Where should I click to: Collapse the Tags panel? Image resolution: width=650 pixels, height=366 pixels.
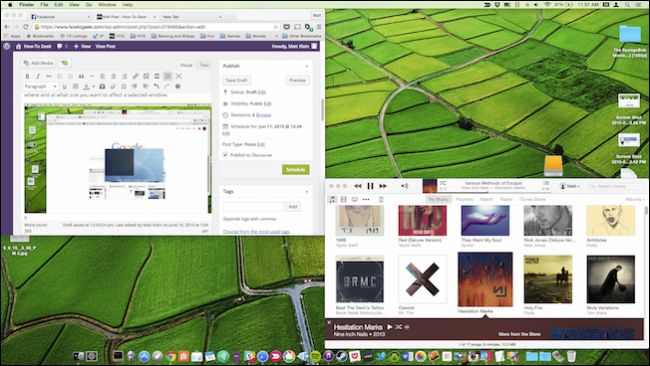click(x=307, y=192)
